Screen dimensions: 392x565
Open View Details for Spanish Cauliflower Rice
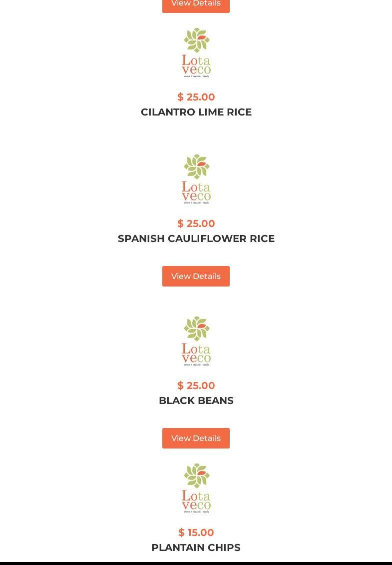pos(196,276)
